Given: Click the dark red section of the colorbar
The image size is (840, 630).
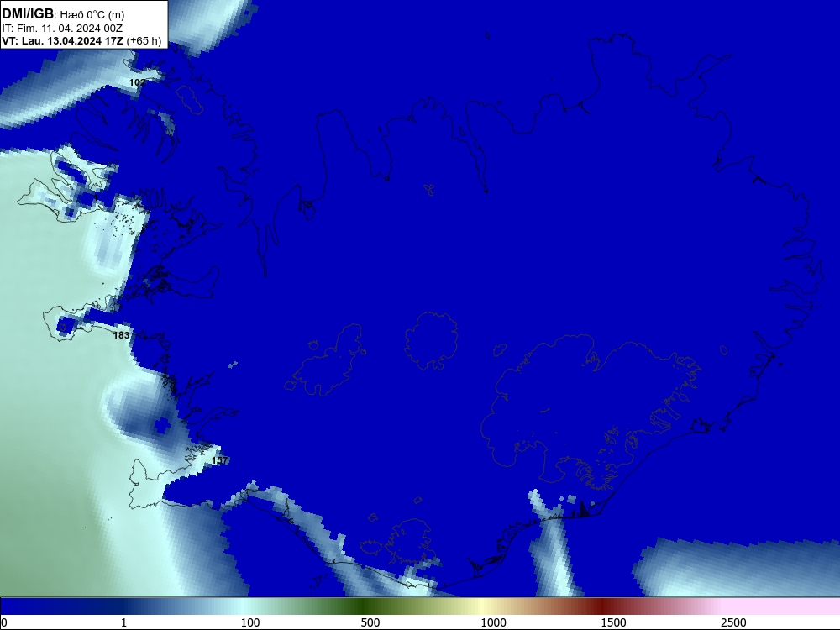Looking at the screenshot, I should 602,606.
